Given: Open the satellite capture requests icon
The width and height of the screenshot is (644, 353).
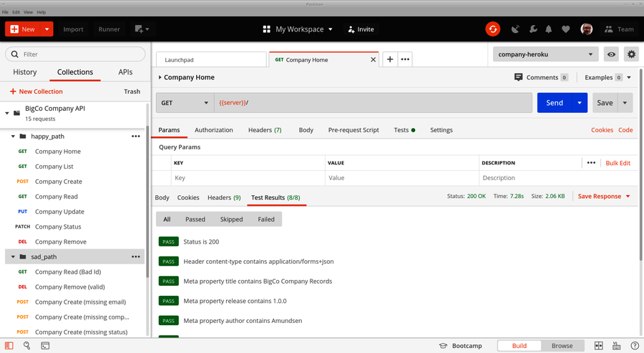Looking at the screenshot, I should pyautogui.click(x=515, y=29).
